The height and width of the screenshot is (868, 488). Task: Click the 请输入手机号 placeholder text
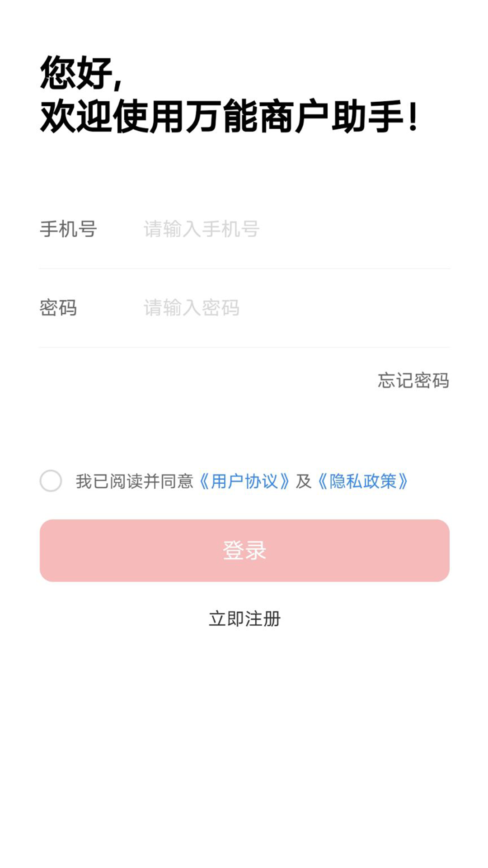tap(202, 229)
